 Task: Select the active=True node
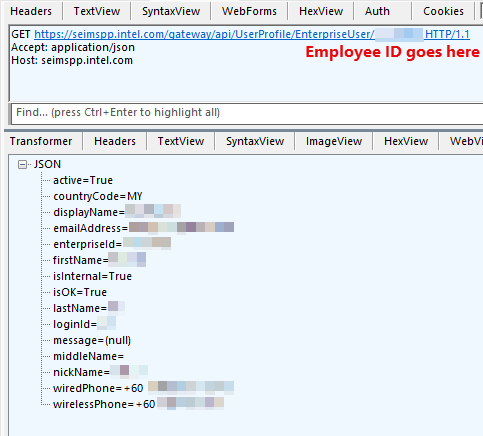83,180
